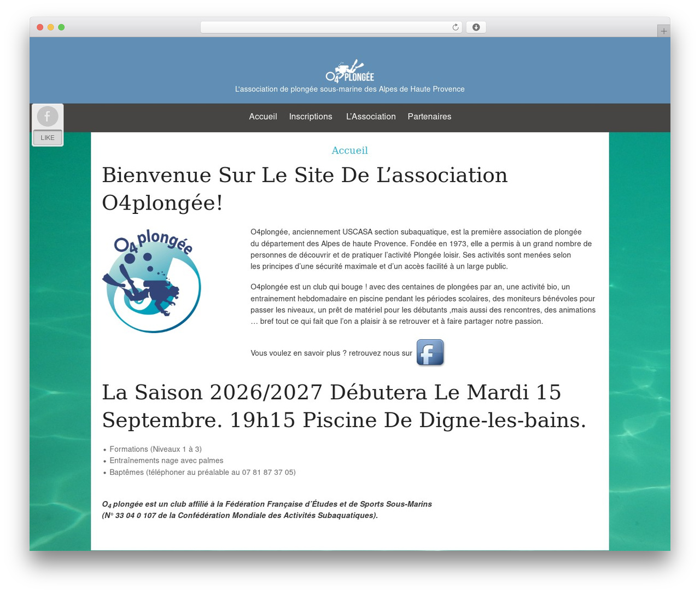This screenshot has height=593, width=700.
Task: Click 'Entraînements nage avec palmes' list item
Action: tap(166, 461)
